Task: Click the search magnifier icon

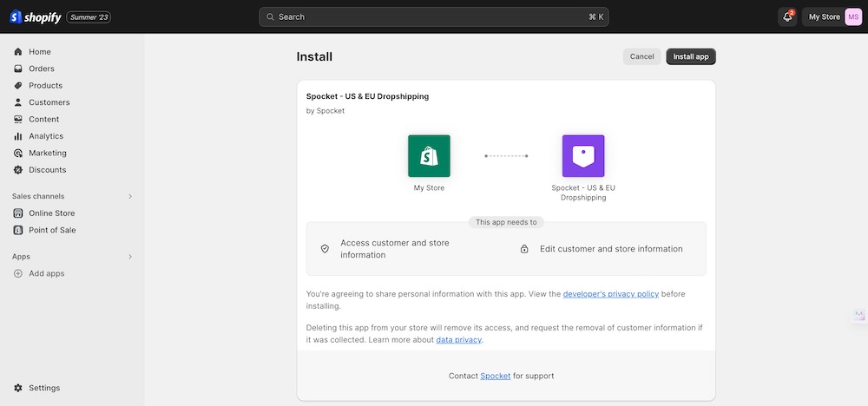Action: click(270, 17)
